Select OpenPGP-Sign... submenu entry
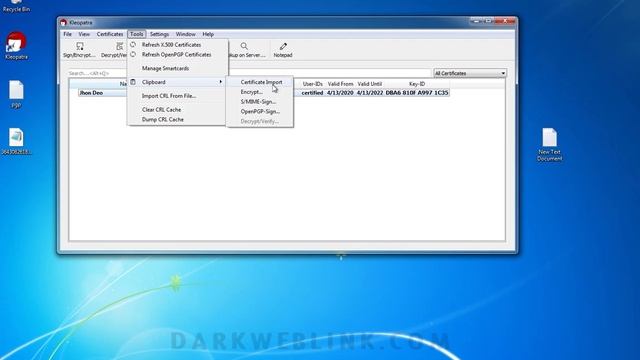This screenshot has height=360, width=640. coord(260,111)
